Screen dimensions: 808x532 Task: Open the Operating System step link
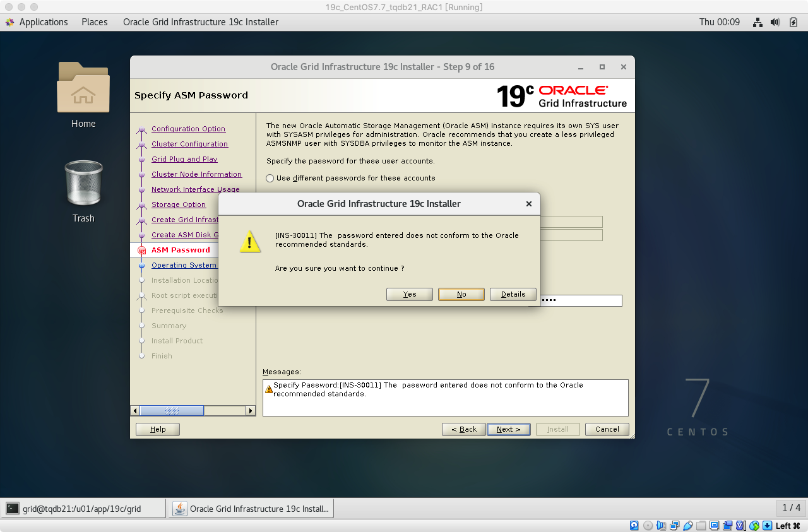[184, 265]
